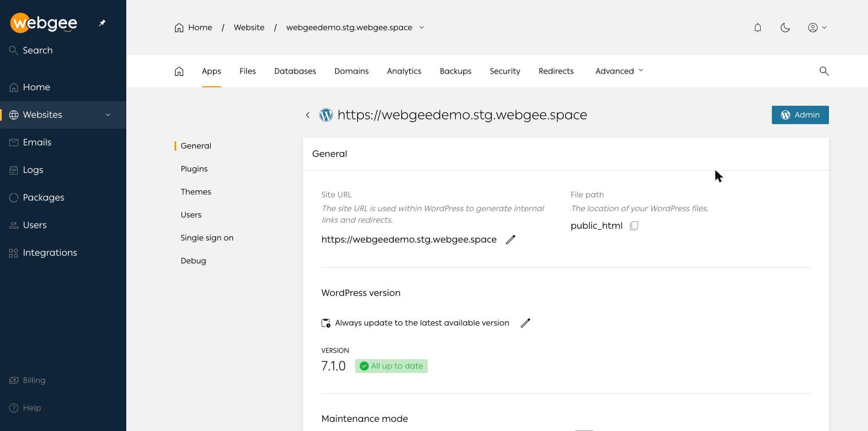This screenshot has width=868, height=431.
Task: Click the webgee logo
Action: coord(44,23)
